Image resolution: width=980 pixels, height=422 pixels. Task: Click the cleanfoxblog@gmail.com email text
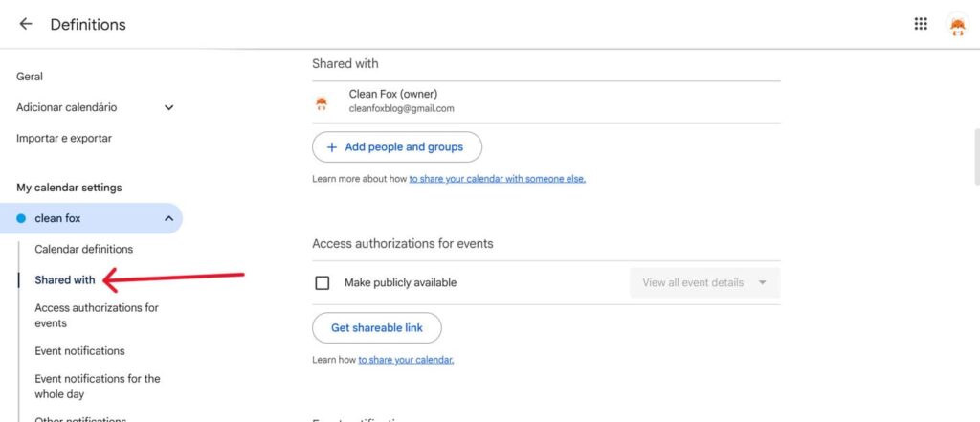point(401,109)
